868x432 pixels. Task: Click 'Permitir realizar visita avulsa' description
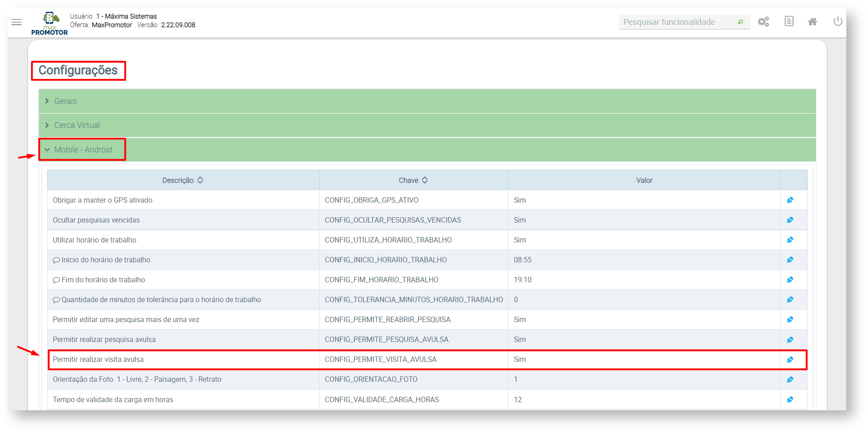coord(98,359)
